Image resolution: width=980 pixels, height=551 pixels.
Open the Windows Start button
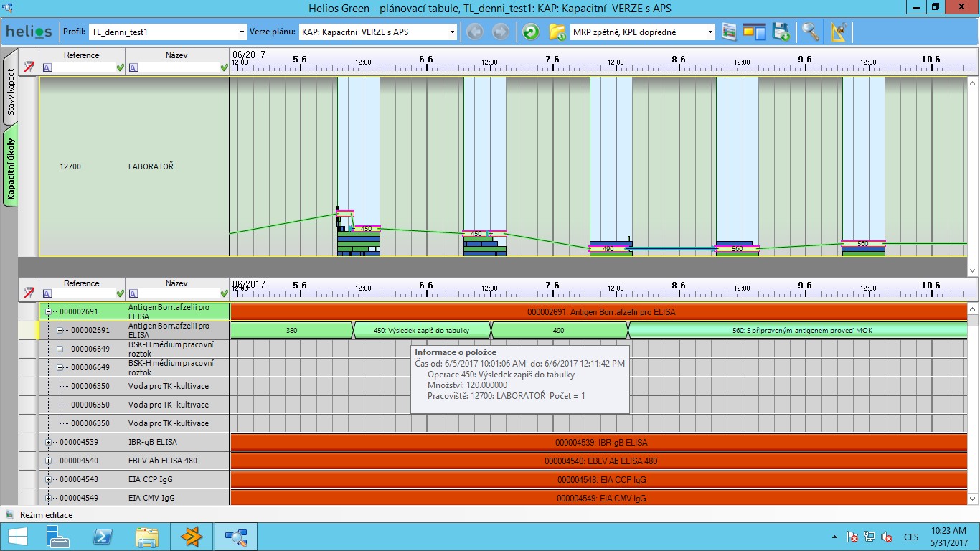[17, 537]
